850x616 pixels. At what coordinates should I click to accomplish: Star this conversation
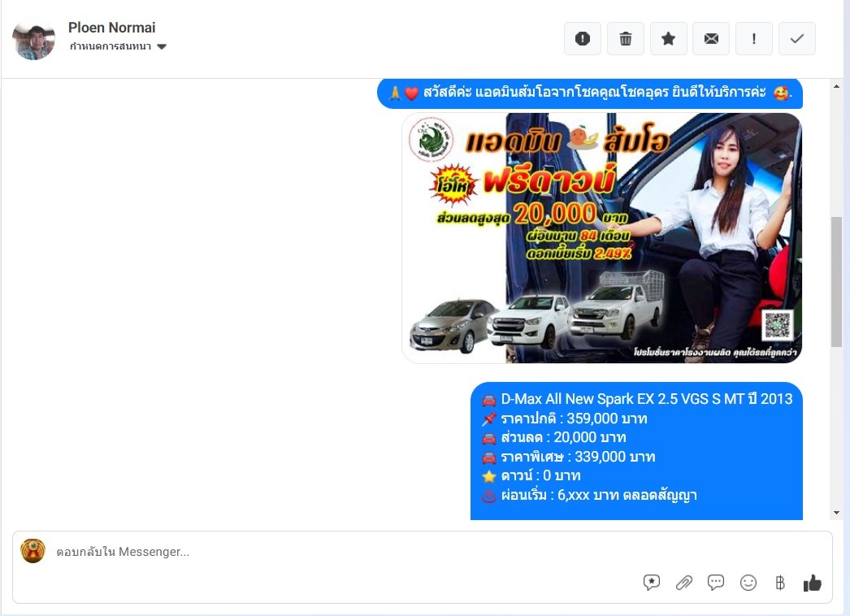(669, 38)
